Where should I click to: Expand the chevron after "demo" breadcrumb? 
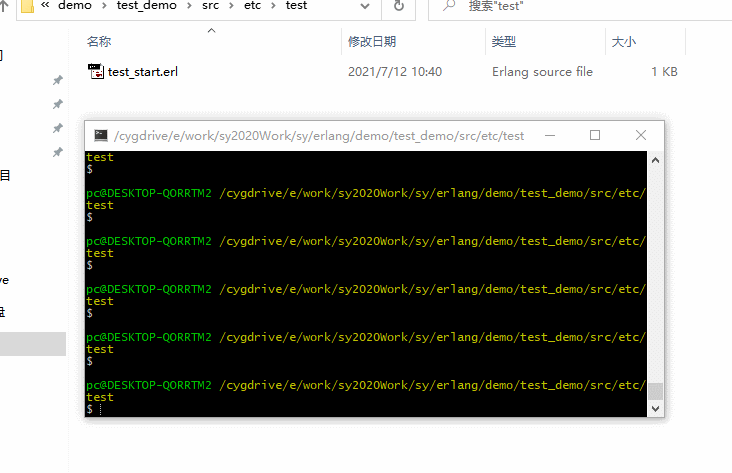(104, 6)
